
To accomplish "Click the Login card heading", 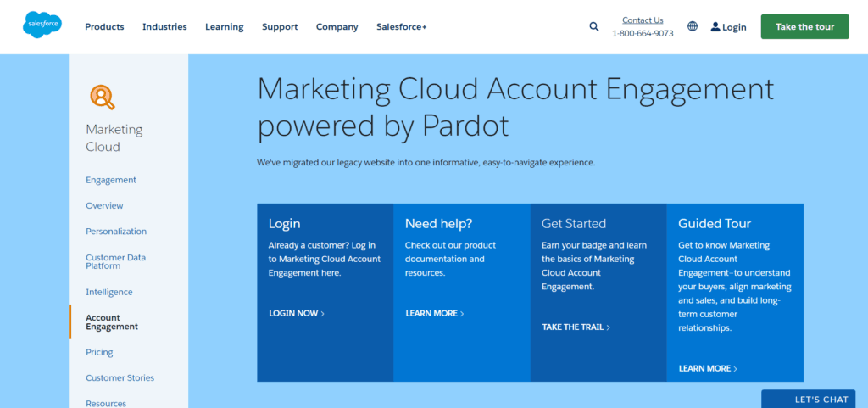I will [285, 224].
